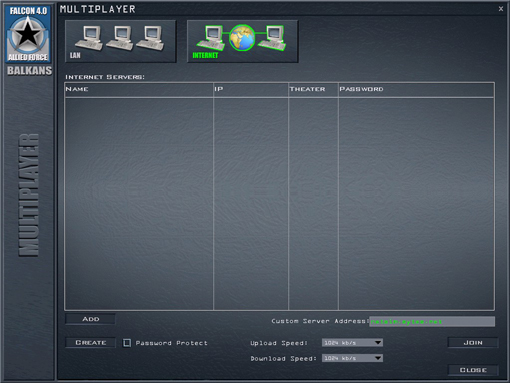Open the Upload Speed dropdown

tap(352, 343)
